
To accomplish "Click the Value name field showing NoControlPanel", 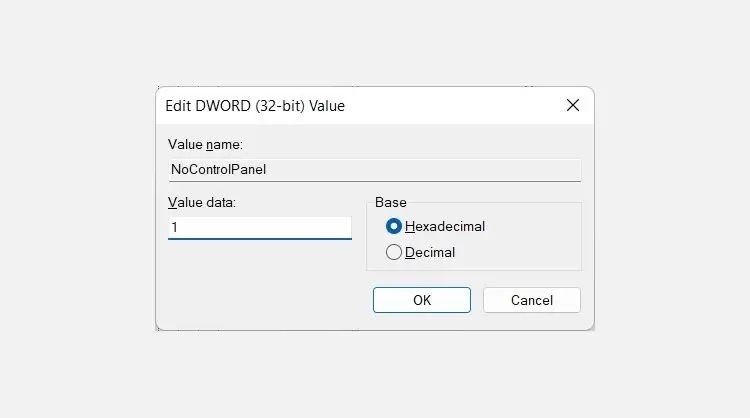I will coord(375,170).
